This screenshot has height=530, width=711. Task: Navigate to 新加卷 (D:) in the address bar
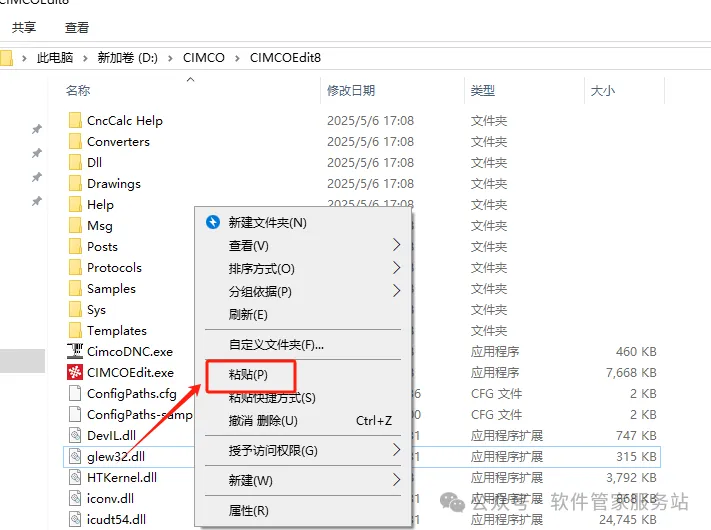click(x=127, y=58)
